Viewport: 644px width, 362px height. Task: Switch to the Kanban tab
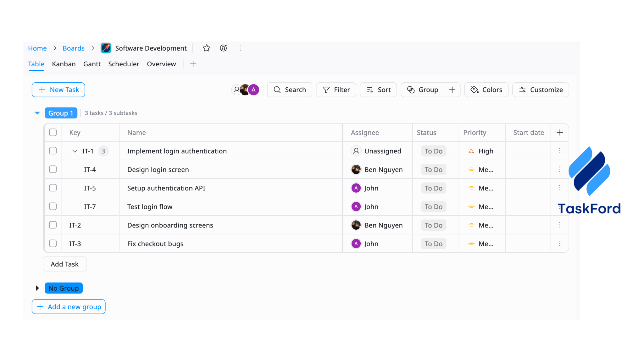[64, 64]
